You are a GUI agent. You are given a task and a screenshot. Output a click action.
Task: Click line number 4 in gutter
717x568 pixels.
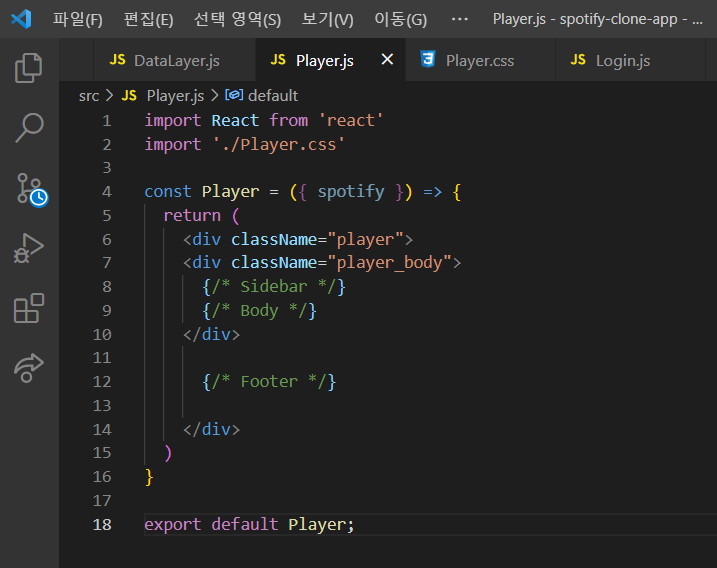(x=107, y=192)
